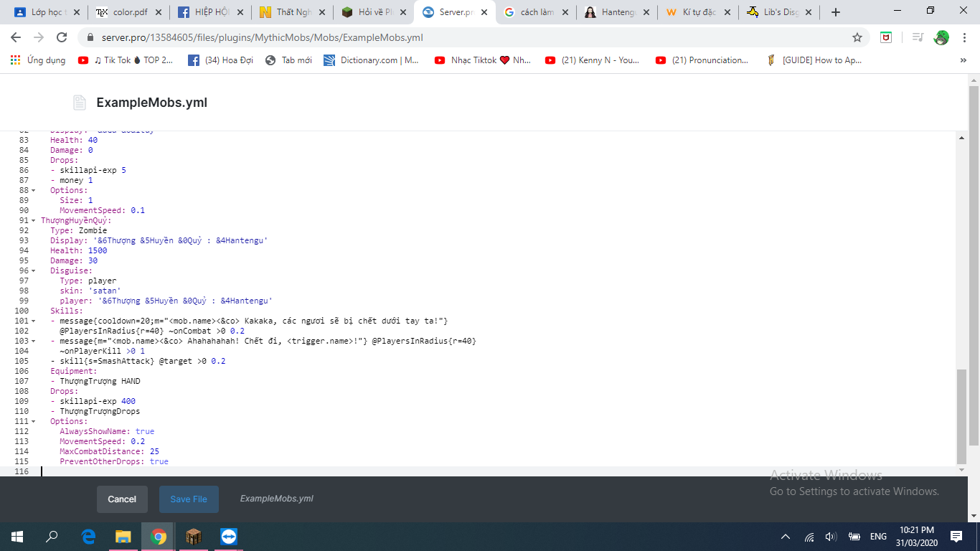
Task: Open Ứng dụng apps grid in bookmarks bar
Action: [38, 60]
